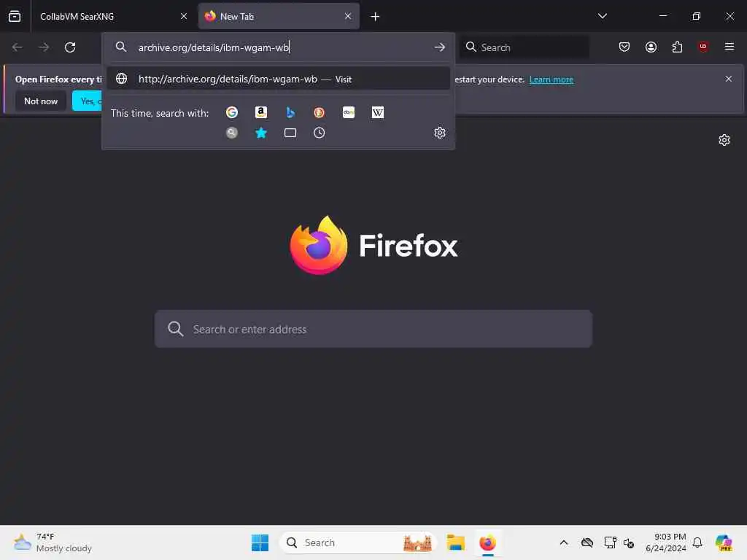The image size is (747, 560).
Task: Search this time with Wikipedia
Action: coord(378,112)
